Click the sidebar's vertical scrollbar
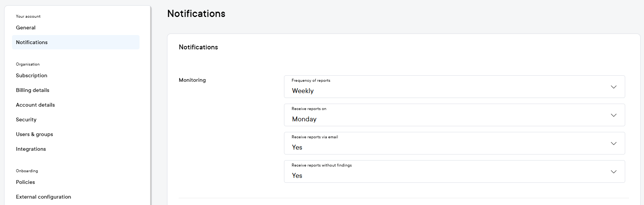 coord(151,106)
